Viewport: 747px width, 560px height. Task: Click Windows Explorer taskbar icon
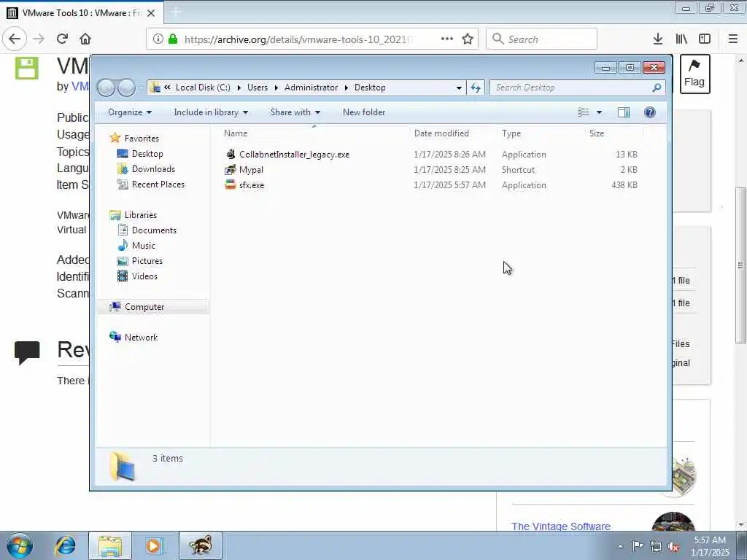click(x=110, y=545)
